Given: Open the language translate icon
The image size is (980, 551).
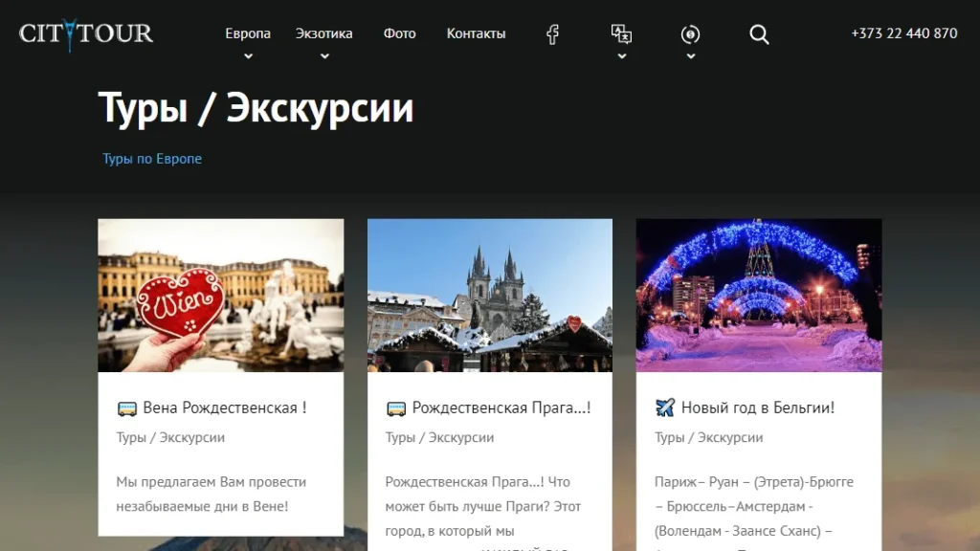Looking at the screenshot, I should coord(621,33).
